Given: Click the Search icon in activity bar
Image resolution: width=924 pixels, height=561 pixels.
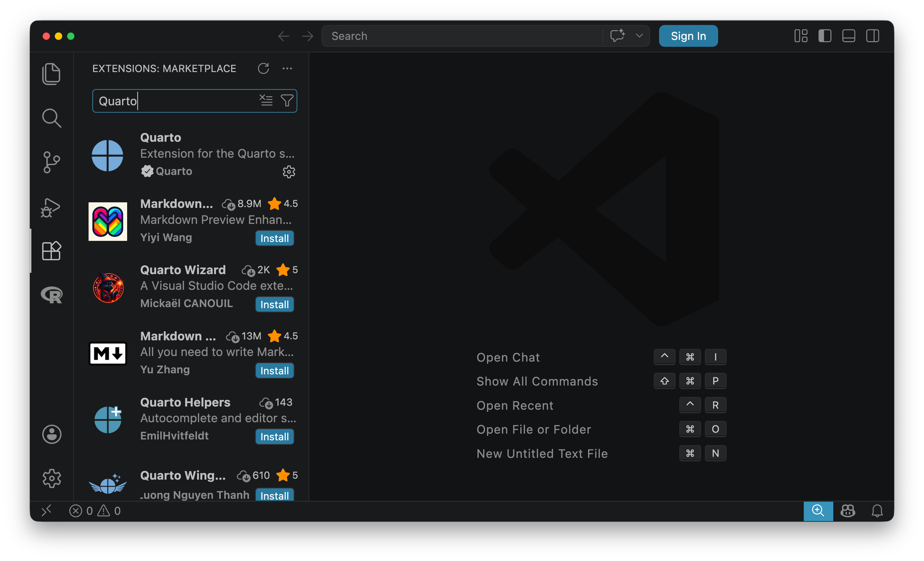Looking at the screenshot, I should [x=51, y=118].
